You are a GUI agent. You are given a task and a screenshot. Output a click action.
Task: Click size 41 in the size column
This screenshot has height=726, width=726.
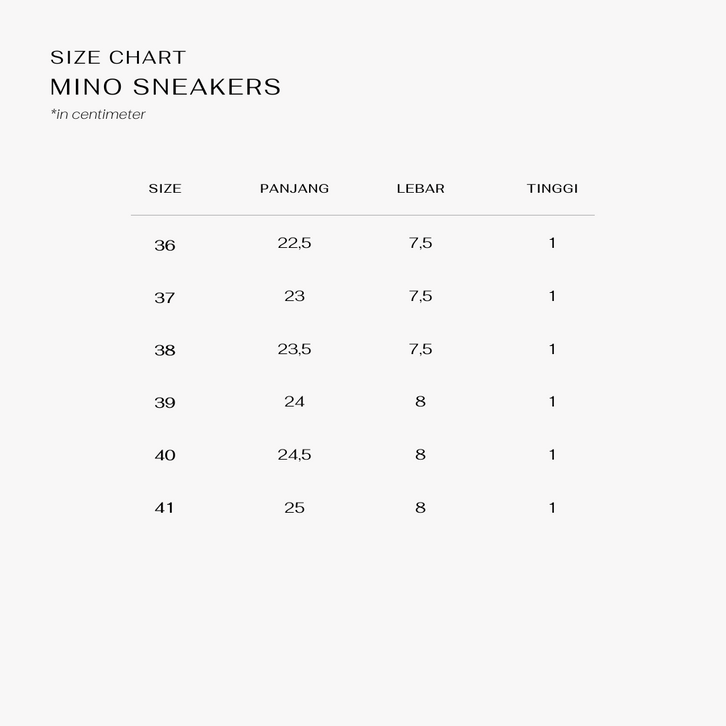[x=165, y=508]
